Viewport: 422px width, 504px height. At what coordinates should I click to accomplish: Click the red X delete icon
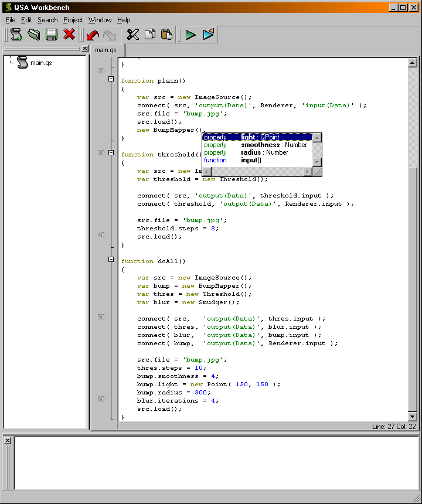(x=69, y=34)
